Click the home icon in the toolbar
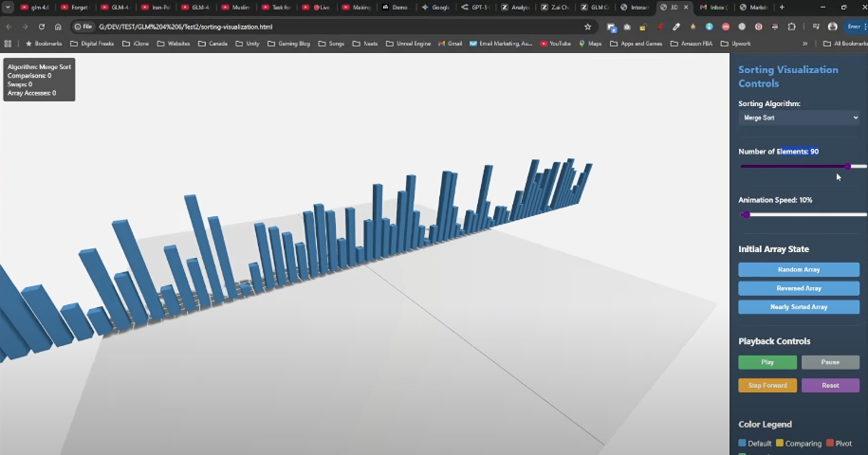Viewport: 868px width, 455px height. [58, 27]
